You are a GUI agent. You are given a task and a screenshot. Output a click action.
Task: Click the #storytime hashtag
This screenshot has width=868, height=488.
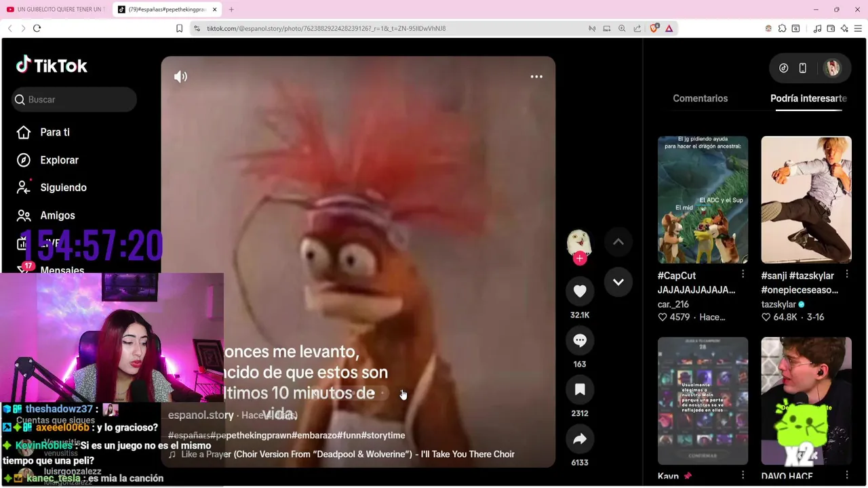pyautogui.click(x=383, y=435)
